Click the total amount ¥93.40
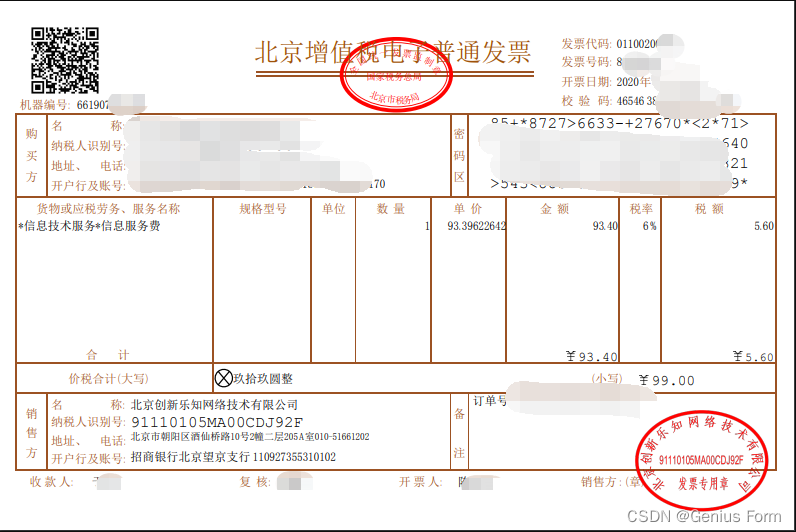796x532 pixels. pyautogui.click(x=592, y=356)
